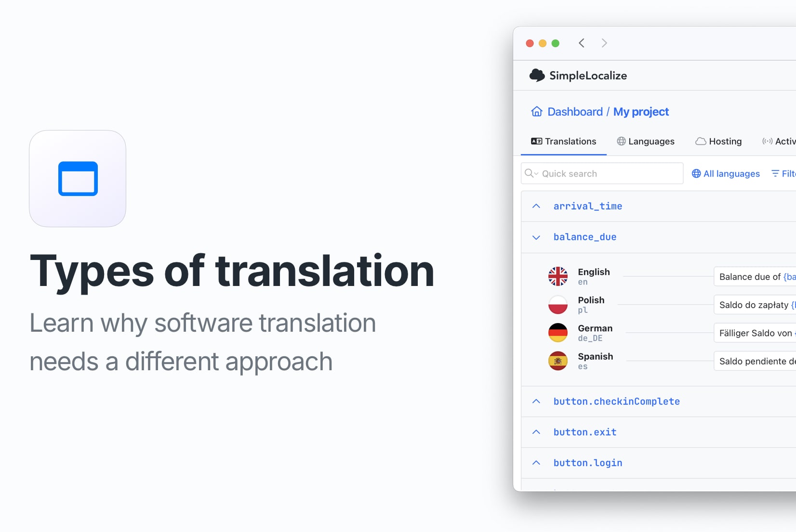The image size is (796, 532).
Task: Click the 'English' language label
Action: 594,272
